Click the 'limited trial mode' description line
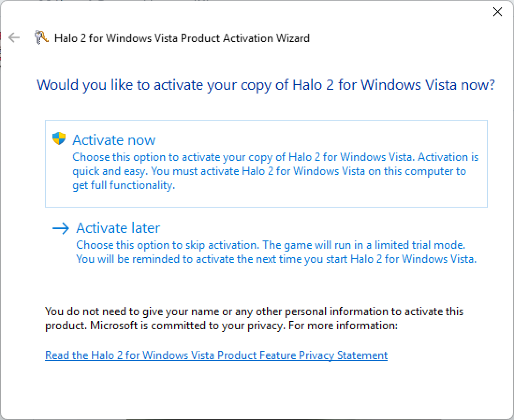The width and height of the screenshot is (514, 420). 271,245
